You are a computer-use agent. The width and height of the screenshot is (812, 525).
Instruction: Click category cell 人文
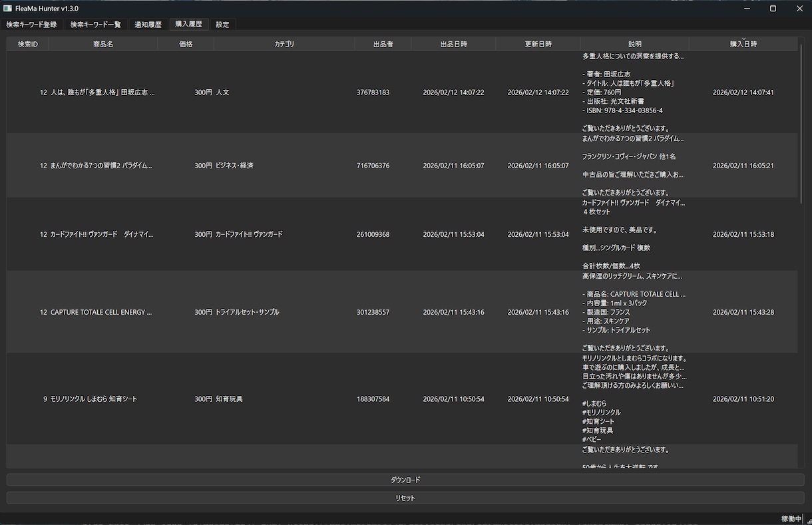[222, 92]
